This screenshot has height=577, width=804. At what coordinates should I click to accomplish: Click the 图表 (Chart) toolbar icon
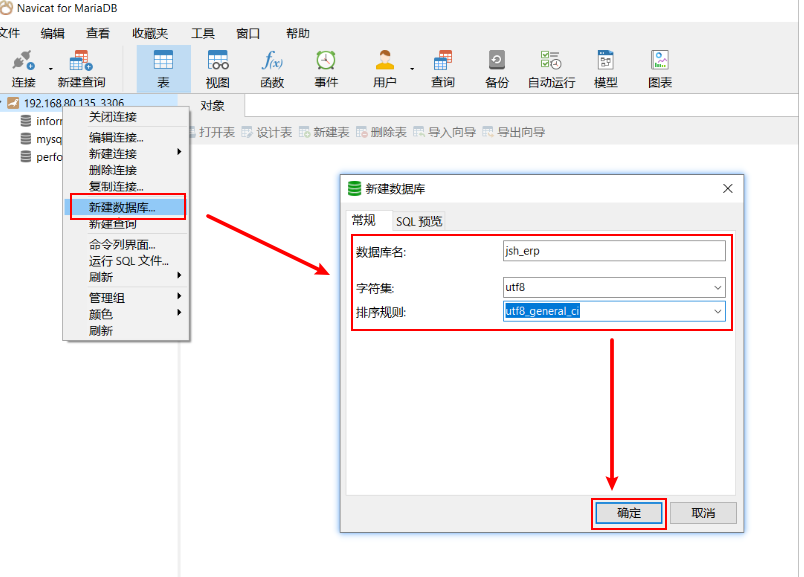[659, 69]
